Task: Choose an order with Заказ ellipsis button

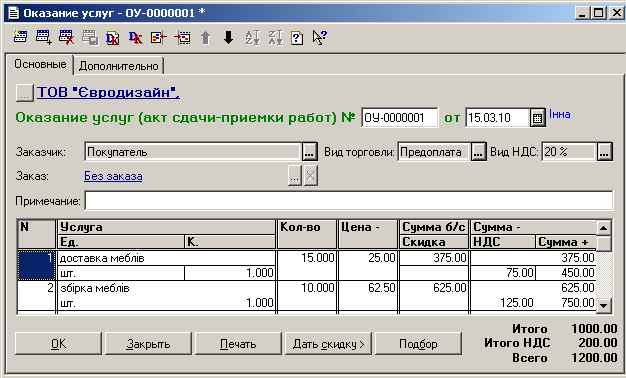Action: (295, 176)
